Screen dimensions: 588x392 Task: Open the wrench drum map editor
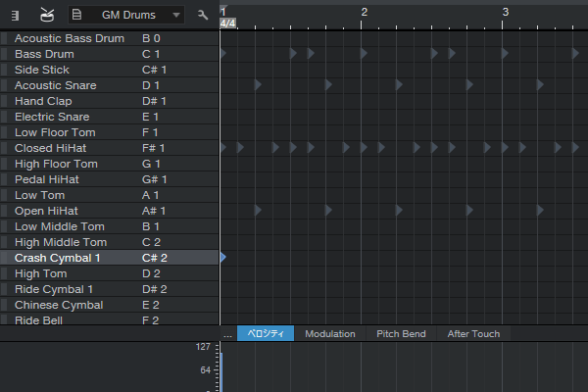pos(203,16)
